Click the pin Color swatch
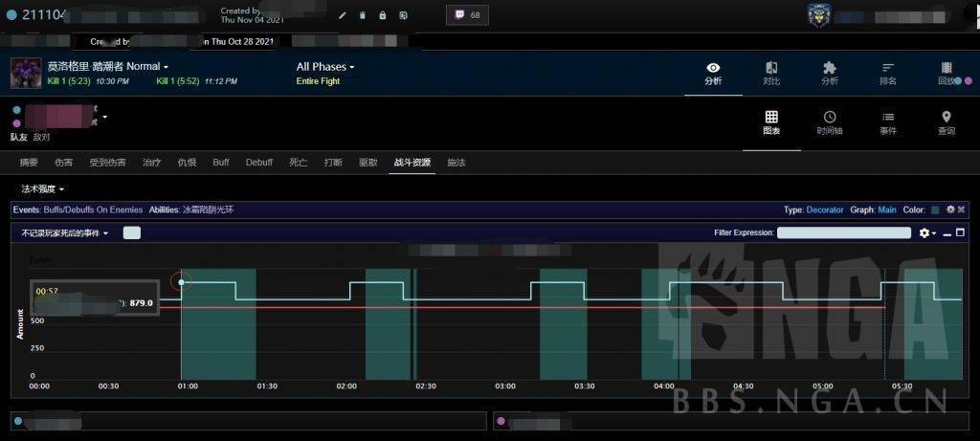980x441 pixels. pos(934,209)
